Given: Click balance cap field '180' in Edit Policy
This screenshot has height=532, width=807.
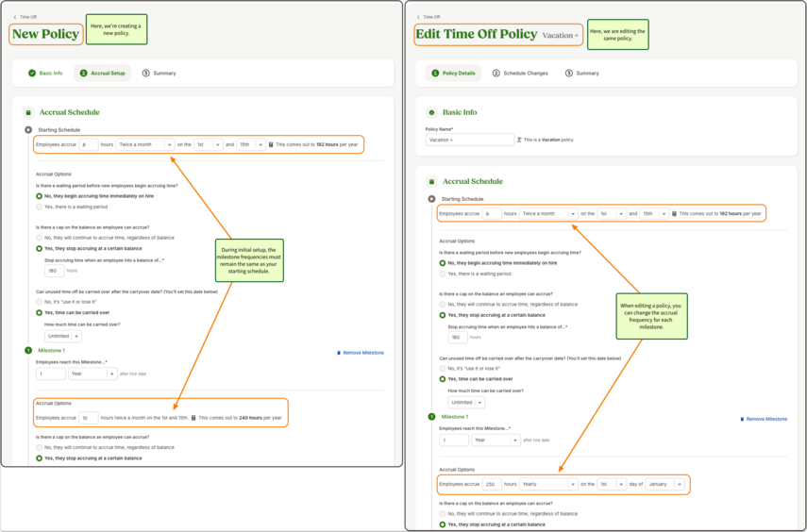Looking at the screenshot, I should click(x=458, y=338).
